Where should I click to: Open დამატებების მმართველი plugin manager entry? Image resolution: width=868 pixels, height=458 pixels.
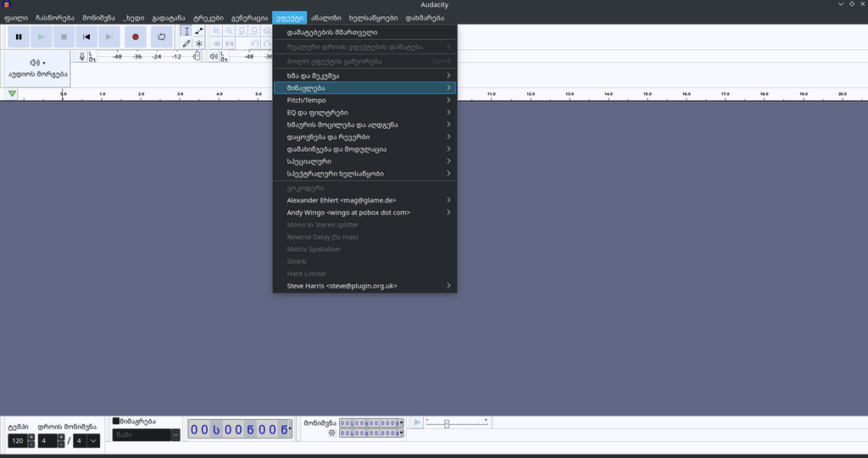pos(364,32)
